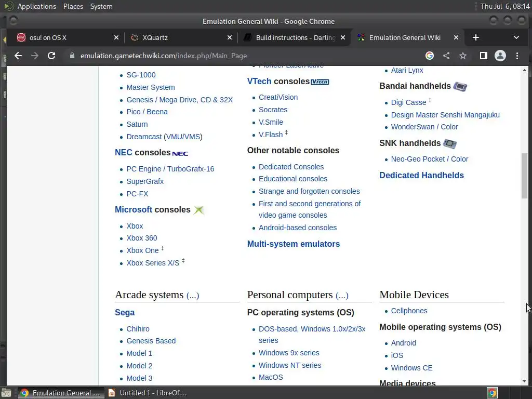Close the osu! on OS X tab
Screen dimensions: 532x399
(x=116, y=37)
